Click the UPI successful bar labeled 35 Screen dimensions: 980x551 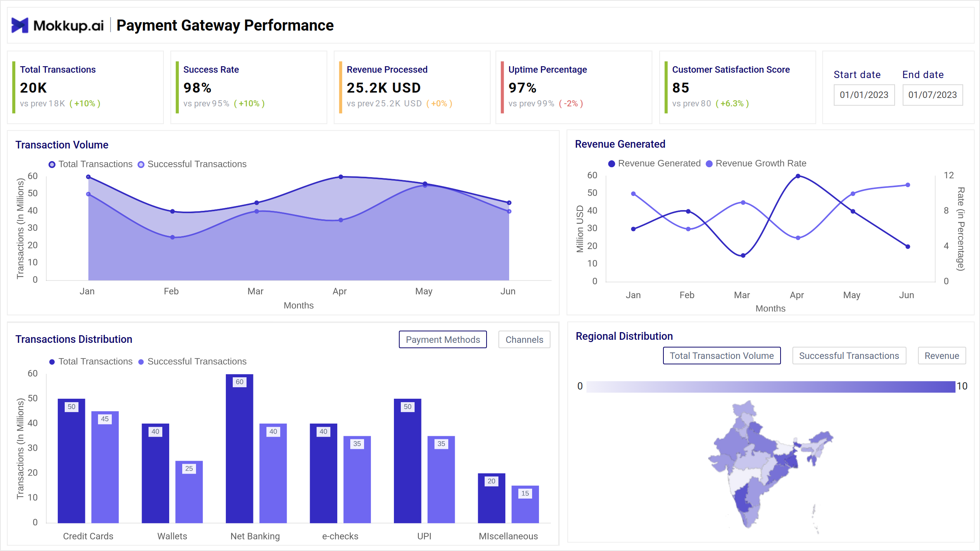[x=441, y=479]
